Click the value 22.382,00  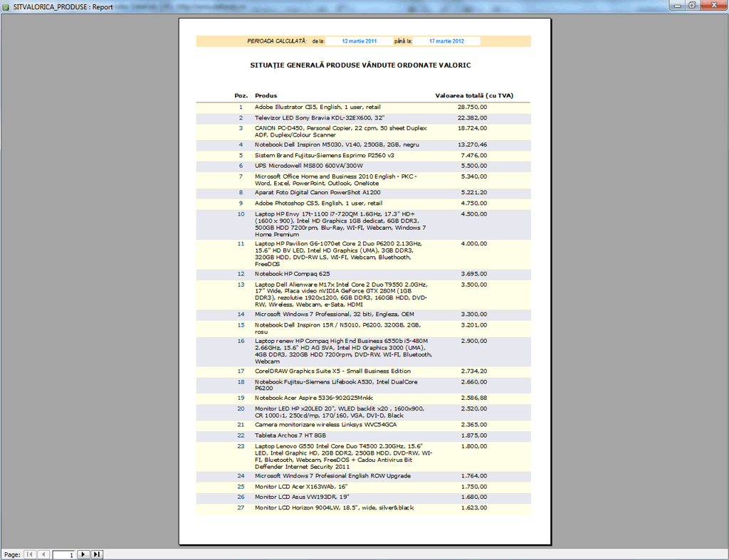coord(473,118)
